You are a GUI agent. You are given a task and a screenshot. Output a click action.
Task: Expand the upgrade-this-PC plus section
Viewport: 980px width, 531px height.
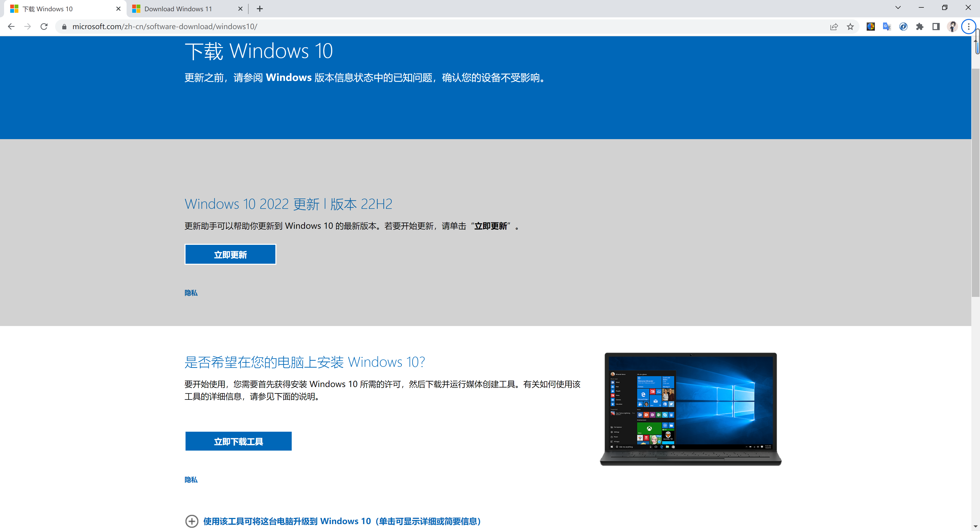tap(192, 521)
